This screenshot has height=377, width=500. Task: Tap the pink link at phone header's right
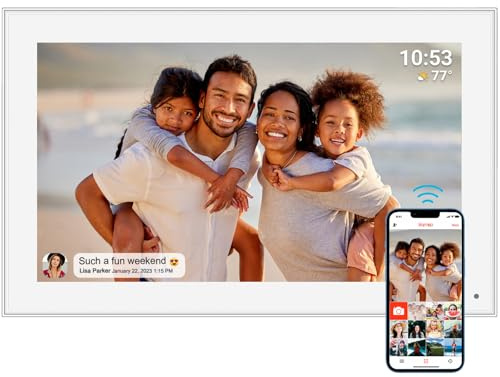(455, 225)
